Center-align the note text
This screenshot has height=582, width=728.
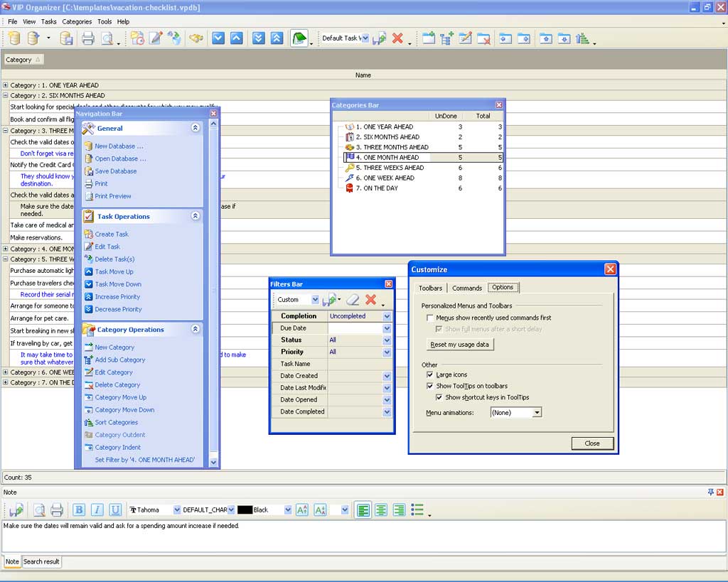coord(382,510)
